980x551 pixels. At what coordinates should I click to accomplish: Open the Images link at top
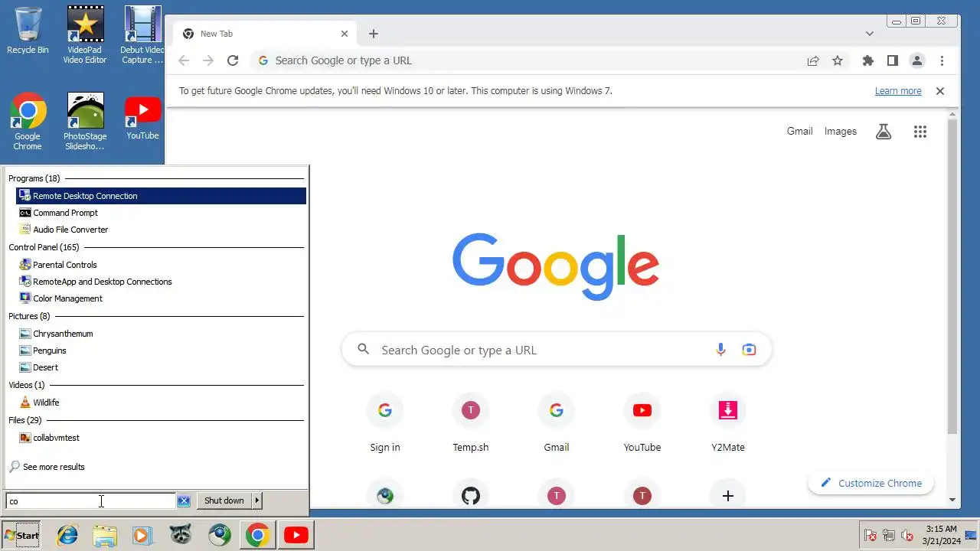(840, 132)
